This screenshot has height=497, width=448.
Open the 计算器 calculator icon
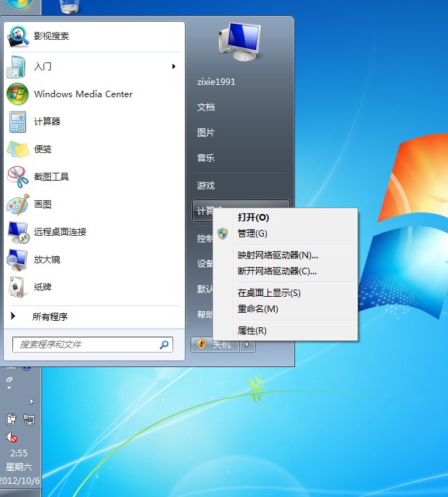pyautogui.click(x=17, y=122)
